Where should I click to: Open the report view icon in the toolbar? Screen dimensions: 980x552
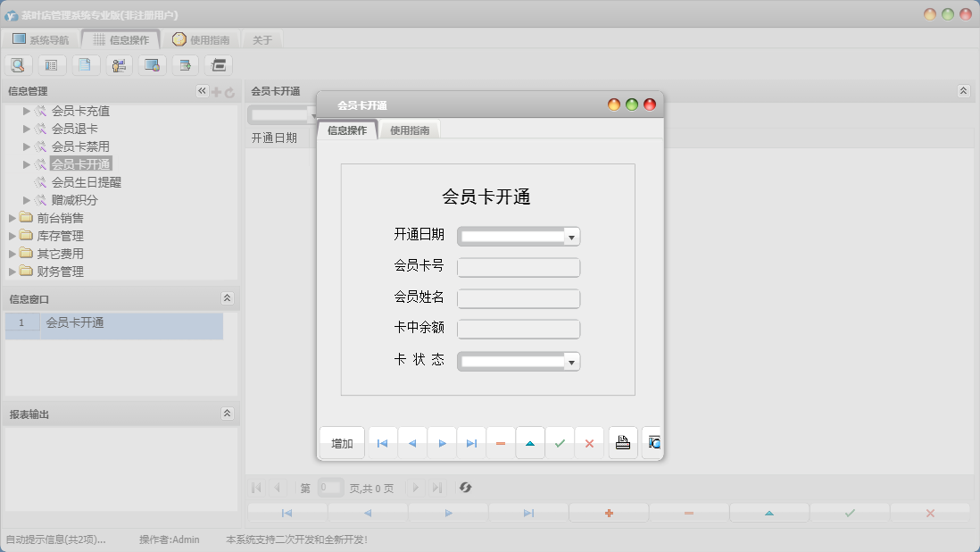coord(52,64)
